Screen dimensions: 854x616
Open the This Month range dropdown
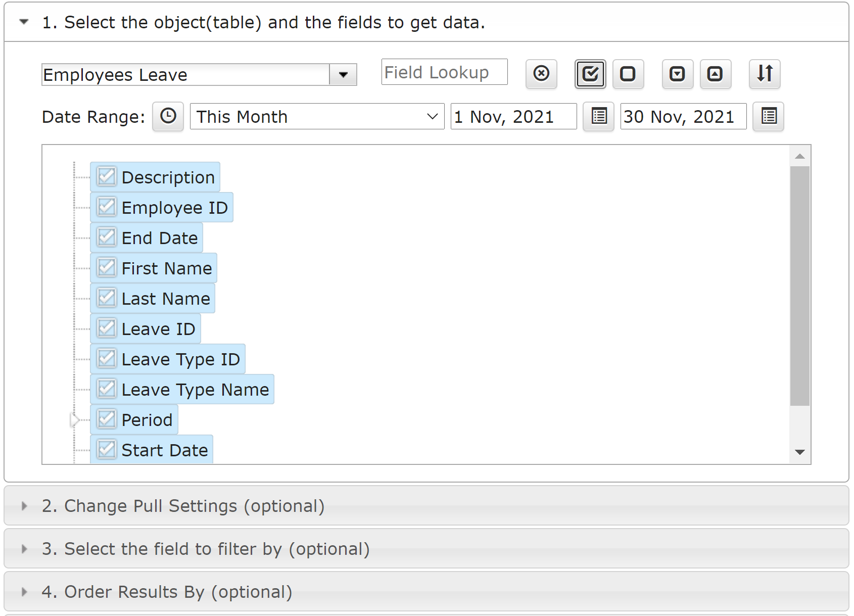317,117
